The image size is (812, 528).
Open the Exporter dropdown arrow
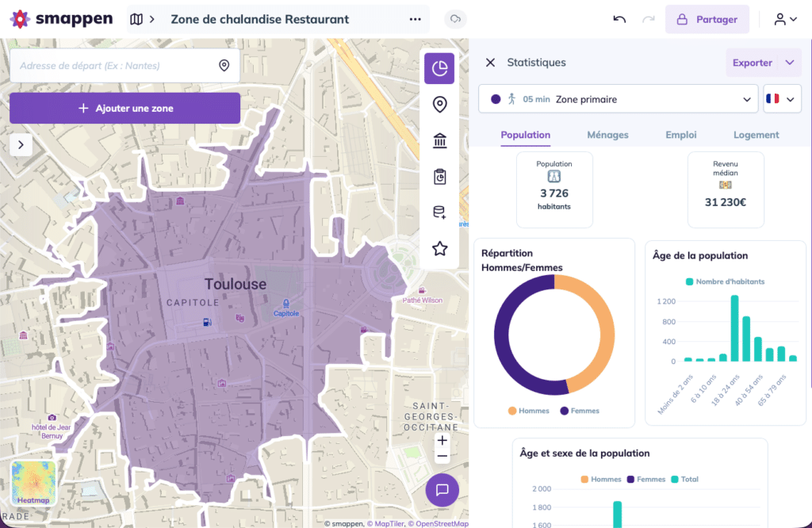click(x=790, y=63)
